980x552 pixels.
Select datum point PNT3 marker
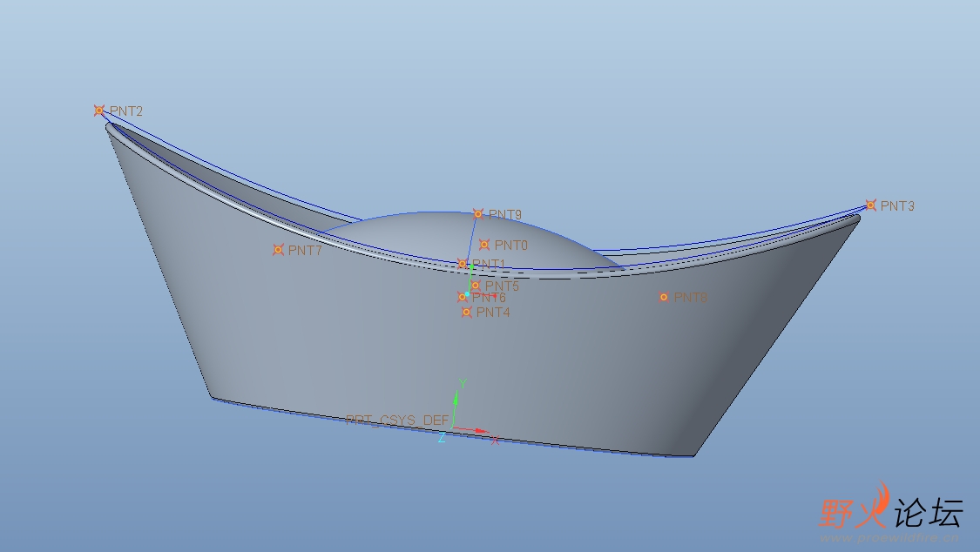point(870,205)
